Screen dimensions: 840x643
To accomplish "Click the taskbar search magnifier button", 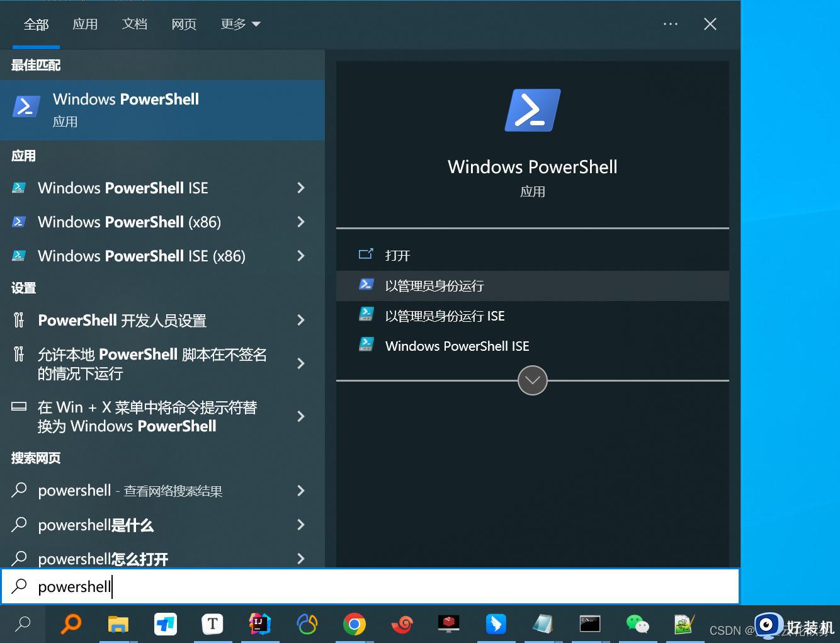I will tap(23, 624).
